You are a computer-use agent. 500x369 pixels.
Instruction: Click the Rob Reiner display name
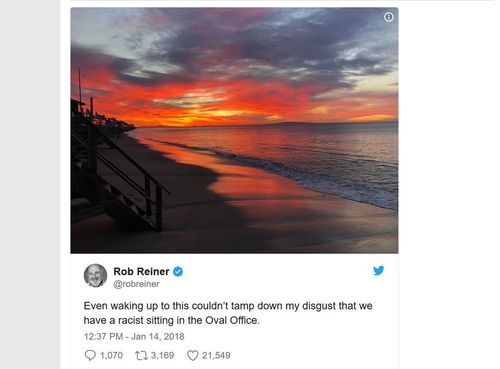(141, 271)
